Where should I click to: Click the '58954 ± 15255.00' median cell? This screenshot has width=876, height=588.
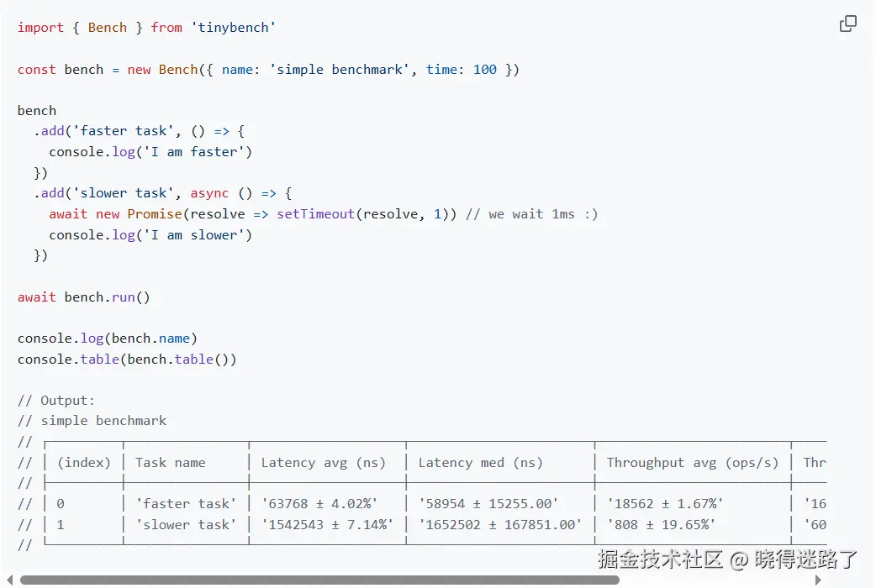click(488, 504)
